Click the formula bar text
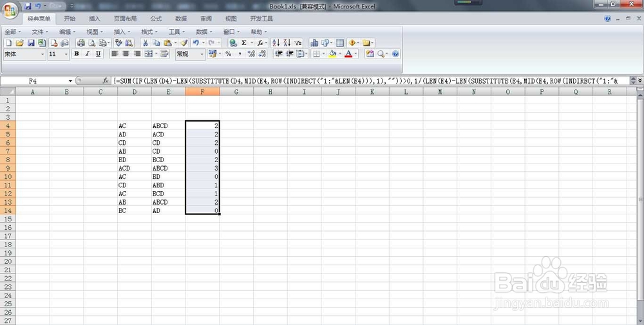The width and height of the screenshot is (644, 325). click(x=366, y=81)
